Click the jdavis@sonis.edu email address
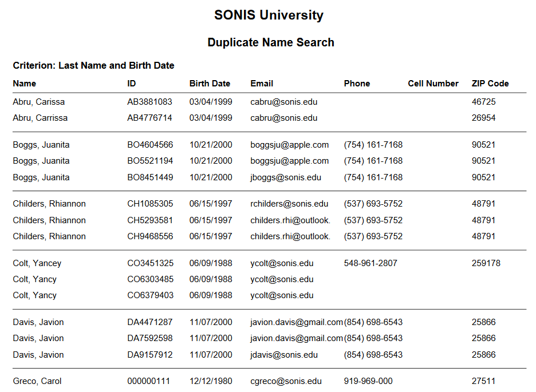The height and width of the screenshot is (392, 536). coord(284,355)
